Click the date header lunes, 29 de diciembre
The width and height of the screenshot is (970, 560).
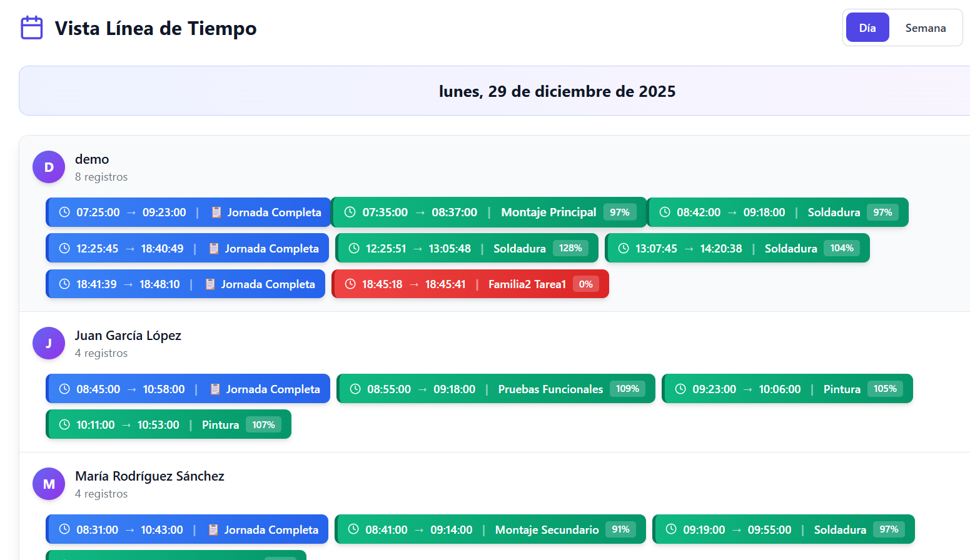[557, 91]
